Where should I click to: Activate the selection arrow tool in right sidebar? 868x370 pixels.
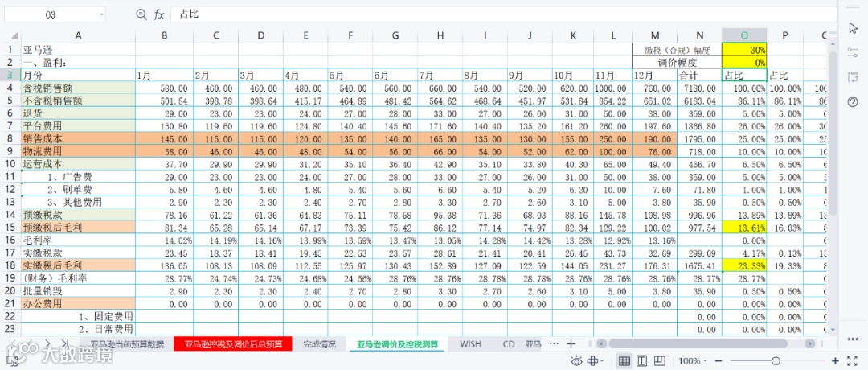pyautogui.click(x=853, y=27)
